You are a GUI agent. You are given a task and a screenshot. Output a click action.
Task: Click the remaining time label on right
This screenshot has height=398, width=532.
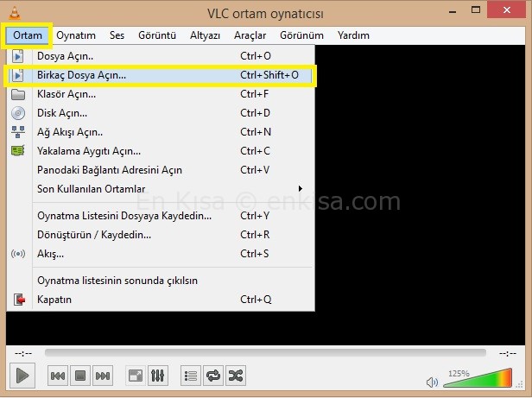click(x=508, y=354)
